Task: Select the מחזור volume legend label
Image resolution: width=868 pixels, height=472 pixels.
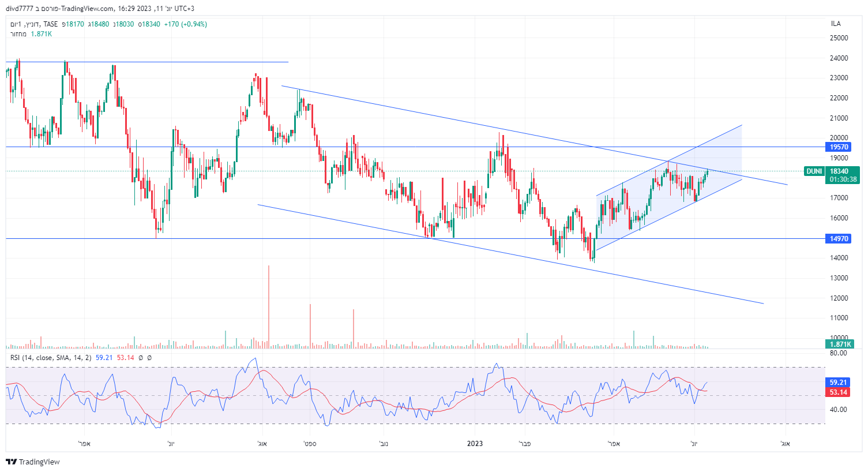Action: pyautogui.click(x=18, y=34)
